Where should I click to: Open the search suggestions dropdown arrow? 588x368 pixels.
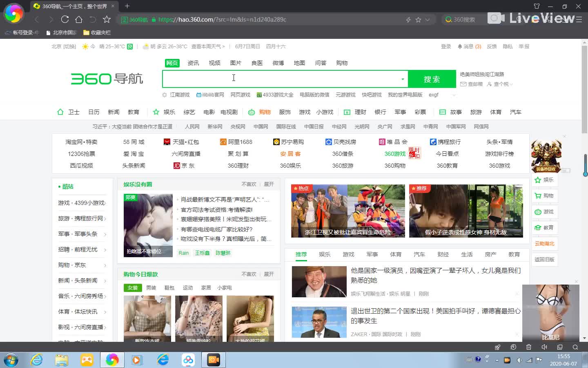(x=403, y=79)
